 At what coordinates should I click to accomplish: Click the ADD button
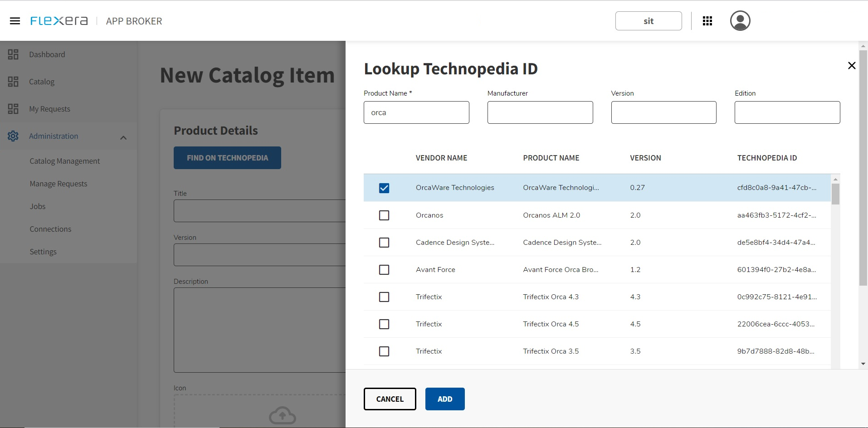tap(445, 399)
